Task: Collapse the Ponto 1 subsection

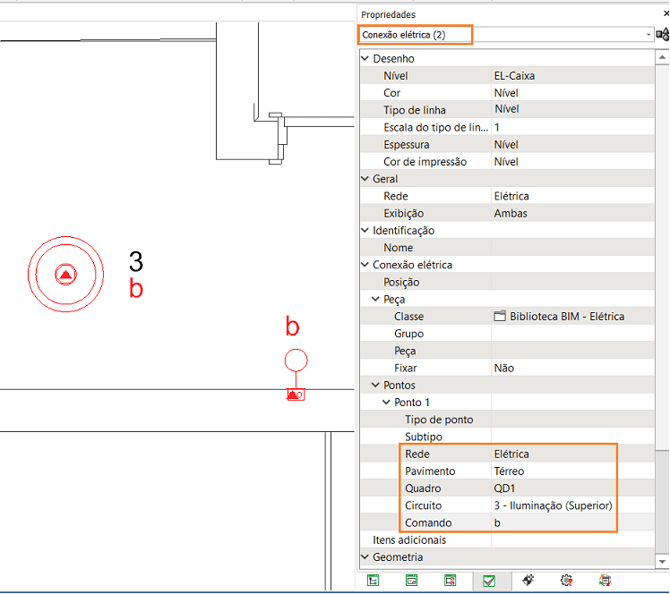Action: (388, 402)
